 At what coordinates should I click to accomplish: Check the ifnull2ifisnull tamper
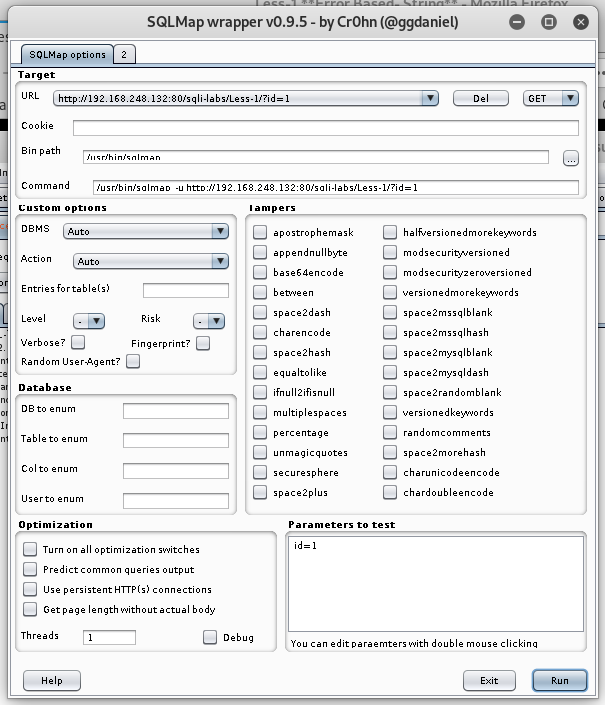[260, 392]
